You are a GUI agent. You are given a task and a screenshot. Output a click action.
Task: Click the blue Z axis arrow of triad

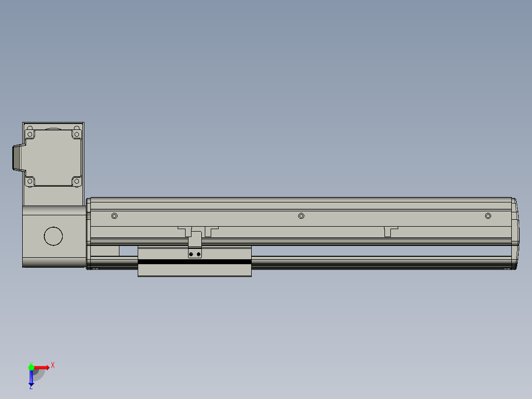pos(31,378)
